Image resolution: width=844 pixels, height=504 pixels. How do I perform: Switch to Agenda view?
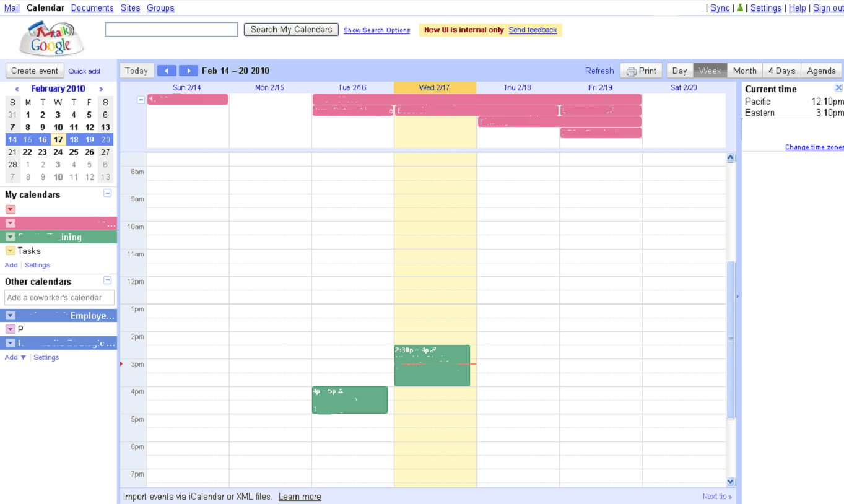822,71
